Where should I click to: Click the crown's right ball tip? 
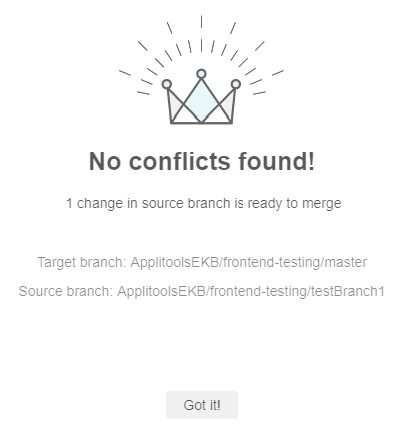[x=236, y=84]
